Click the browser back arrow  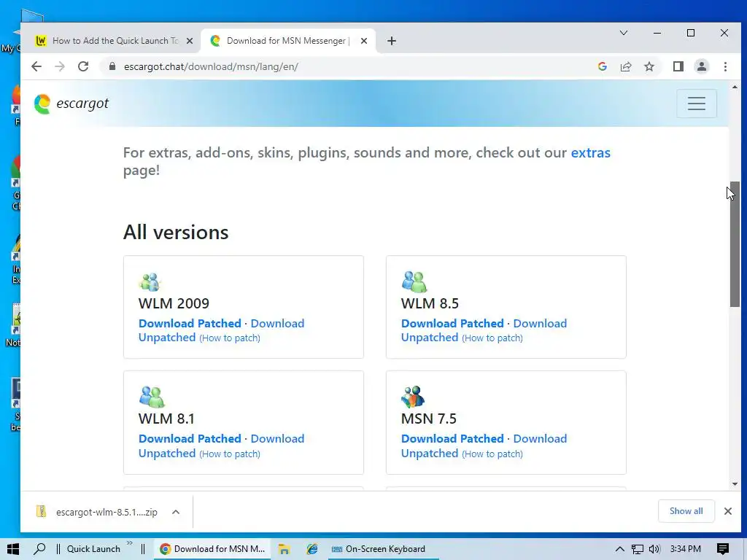pyautogui.click(x=36, y=66)
